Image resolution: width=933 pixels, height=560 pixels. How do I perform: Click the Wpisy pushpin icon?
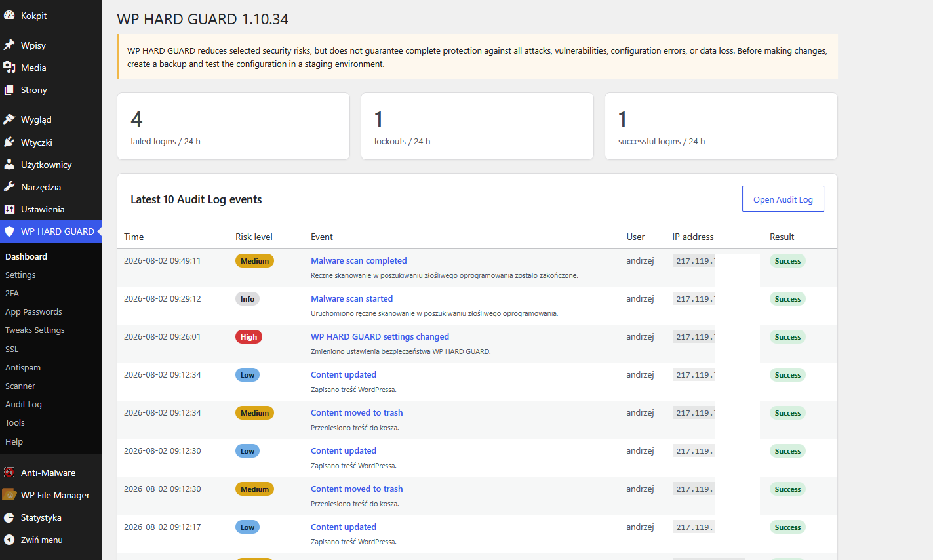coord(9,45)
